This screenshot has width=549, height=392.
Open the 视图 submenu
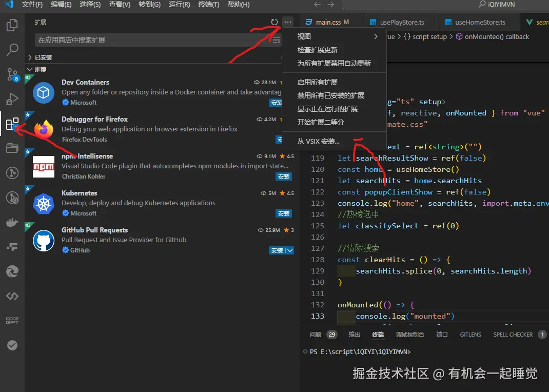(334, 36)
